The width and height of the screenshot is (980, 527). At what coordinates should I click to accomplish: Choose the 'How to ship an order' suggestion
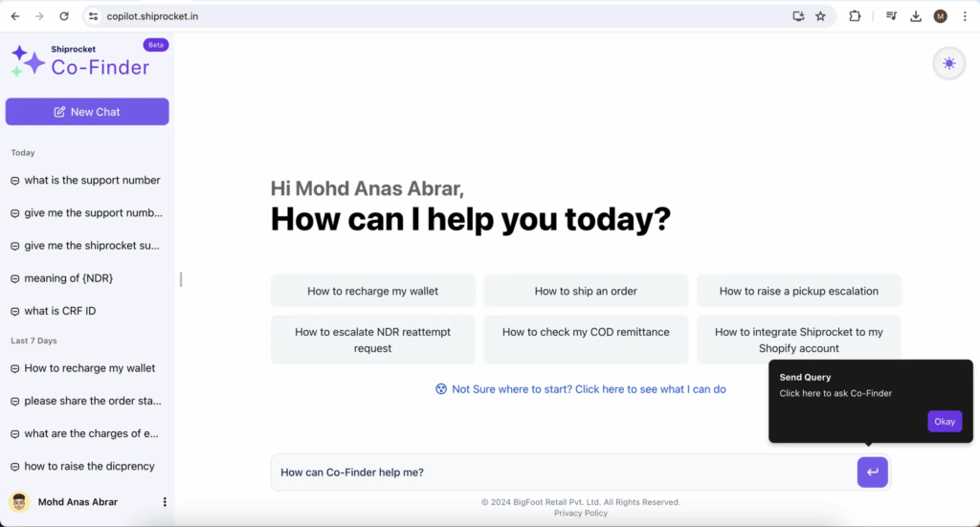pos(586,291)
